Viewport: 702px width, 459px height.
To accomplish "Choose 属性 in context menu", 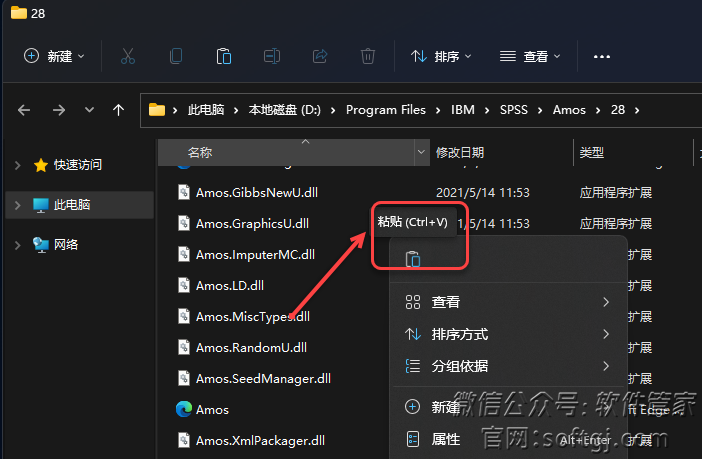I will point(508,439).
